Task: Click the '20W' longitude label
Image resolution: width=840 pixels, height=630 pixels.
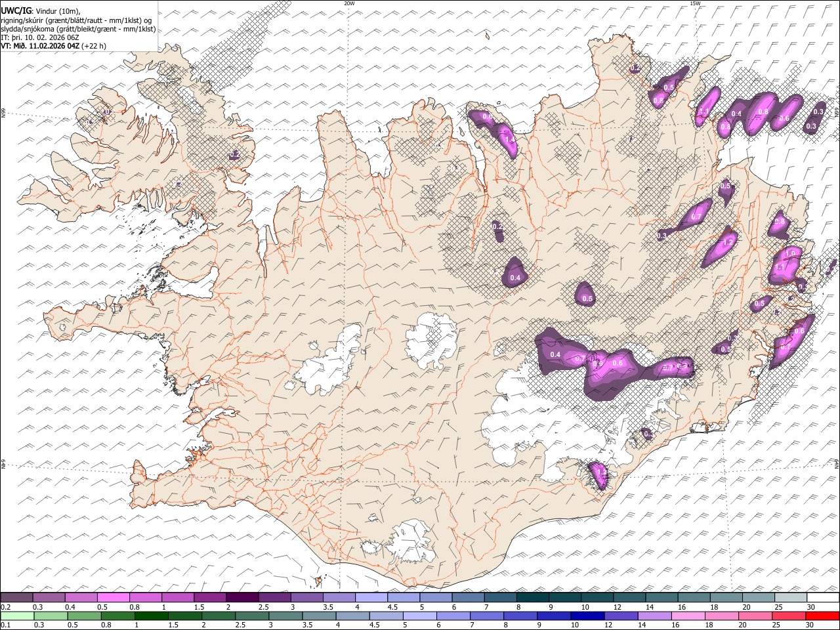Action: (x=349, y=3)
